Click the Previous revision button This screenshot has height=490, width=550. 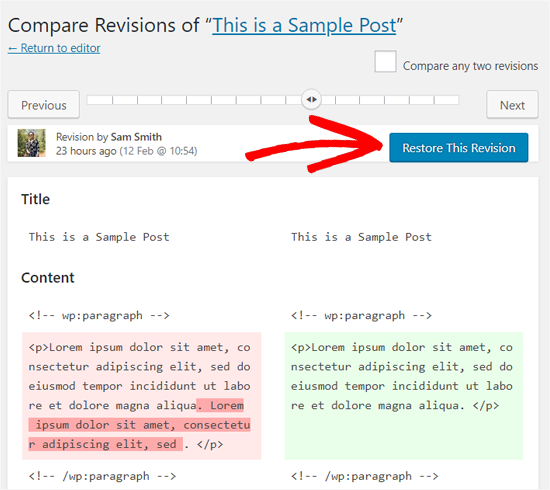[x=44, y=105]
